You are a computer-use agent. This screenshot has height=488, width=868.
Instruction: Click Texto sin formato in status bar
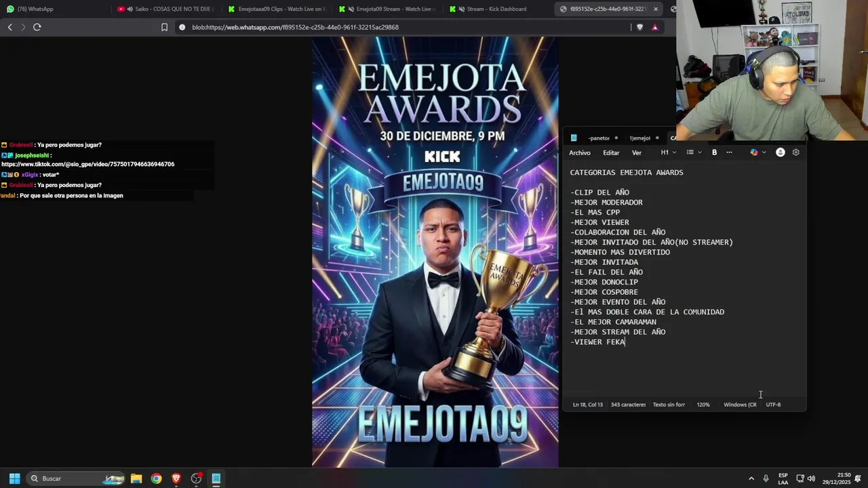pos(669,405)
